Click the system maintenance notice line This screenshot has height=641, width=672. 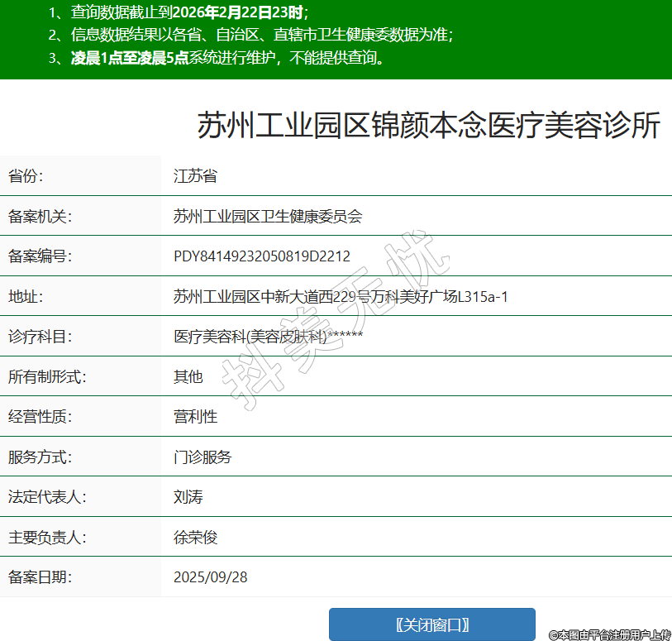coord(217,58)
